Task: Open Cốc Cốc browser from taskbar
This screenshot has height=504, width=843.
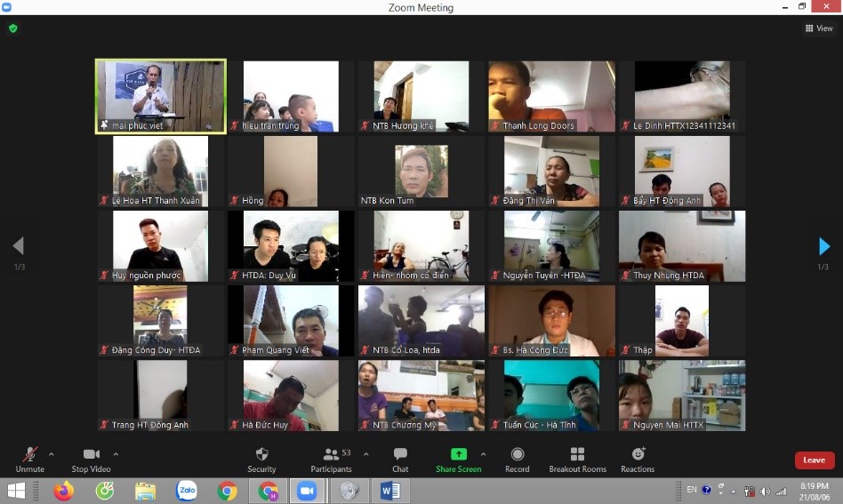Action: point(105,491)
